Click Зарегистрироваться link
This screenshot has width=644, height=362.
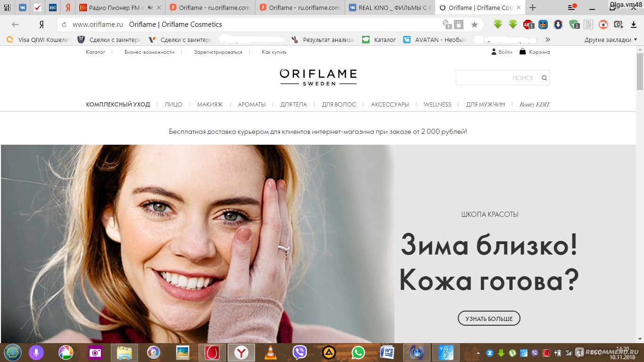218,52
